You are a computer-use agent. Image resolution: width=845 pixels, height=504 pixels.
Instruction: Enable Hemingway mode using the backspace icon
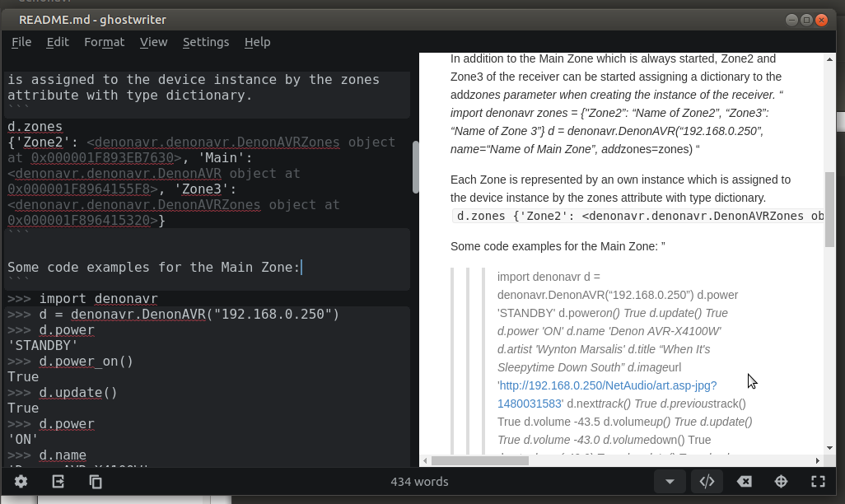coord(744,482)
